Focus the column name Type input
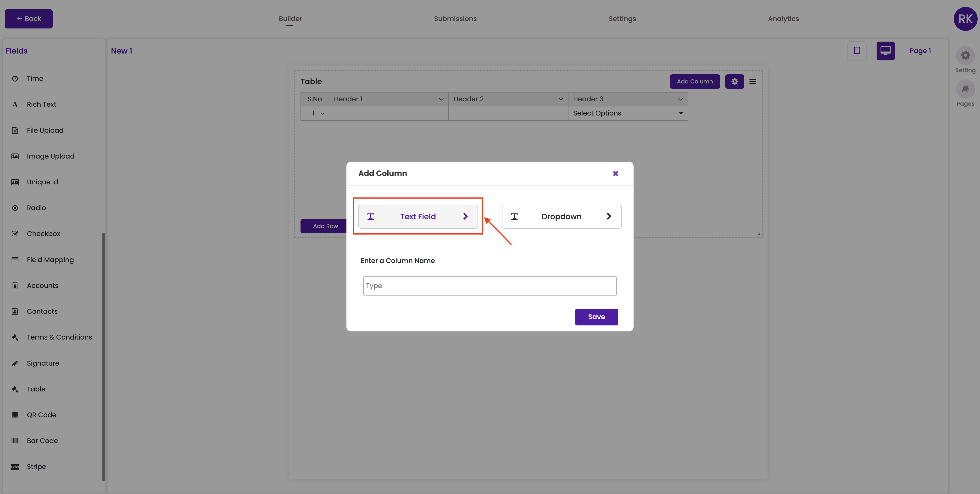The width and height of the screenshot is (980, 494). (490, 286)
